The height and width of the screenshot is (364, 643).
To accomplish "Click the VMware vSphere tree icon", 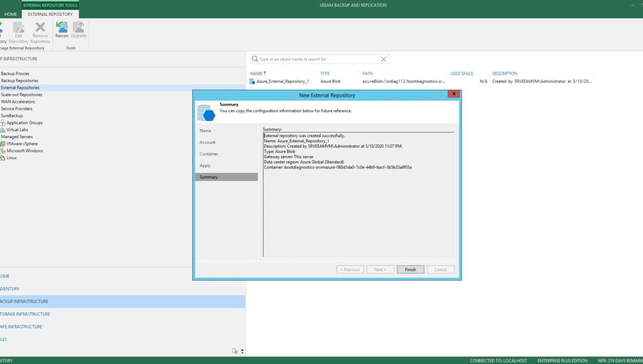I will click(2, 144).
